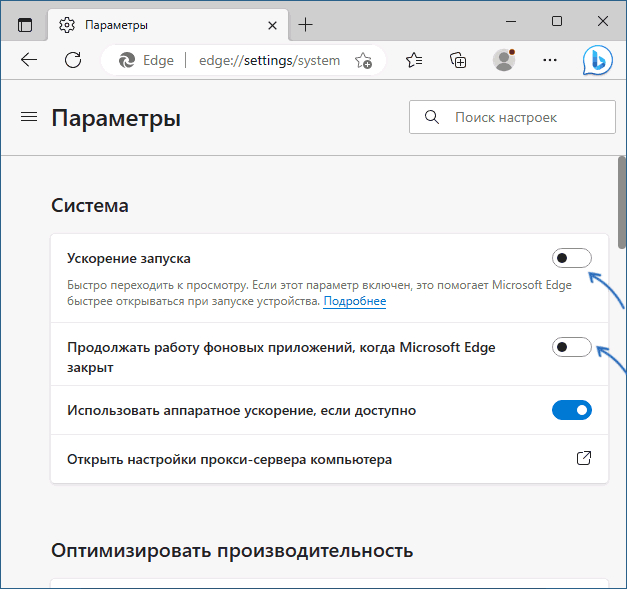
Task: Go back with the back arrow
Action: point(29,60)
